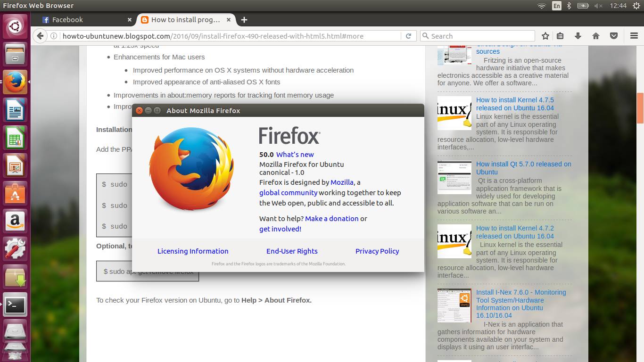Open the What's new link

click(295, 155)
